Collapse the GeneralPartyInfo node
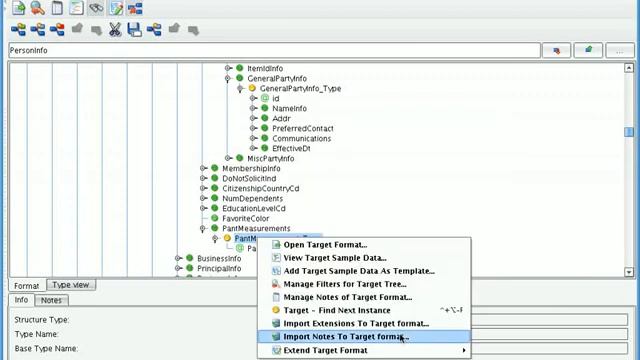Viewport: 640px width, 360px height. pos(228,78)
